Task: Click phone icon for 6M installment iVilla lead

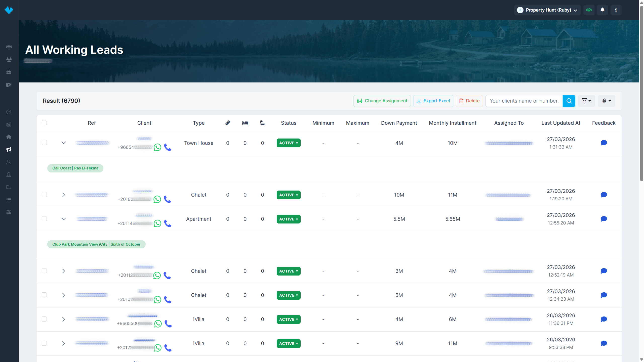Action: (x=168, y=324)
